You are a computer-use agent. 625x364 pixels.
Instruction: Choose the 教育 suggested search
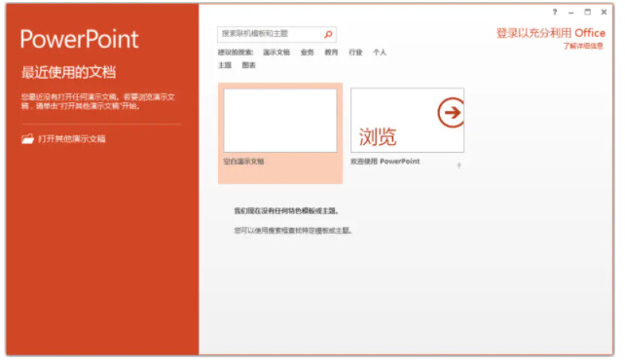pyautogui.click(x=331, y=53)
